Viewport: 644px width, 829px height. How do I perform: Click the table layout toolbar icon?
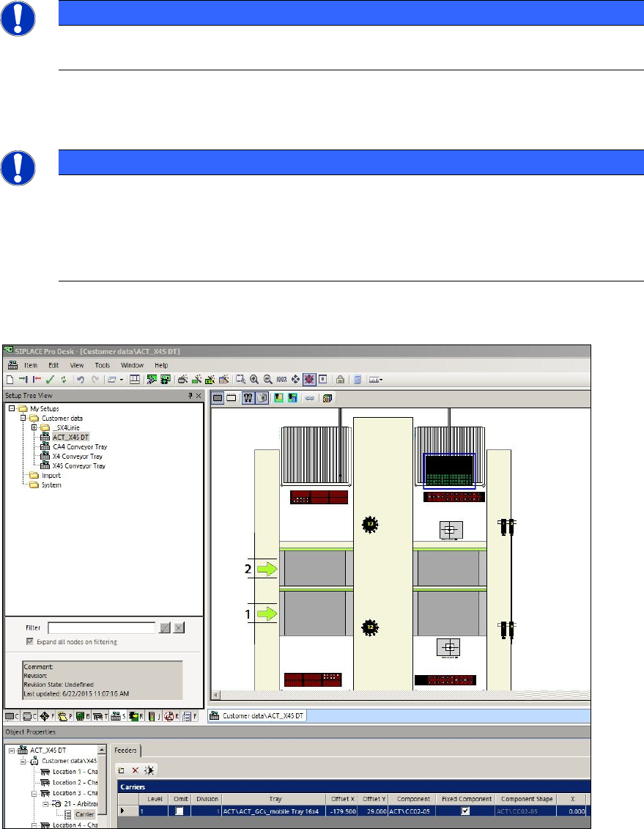pyautogui.click(x=135, y=380)
